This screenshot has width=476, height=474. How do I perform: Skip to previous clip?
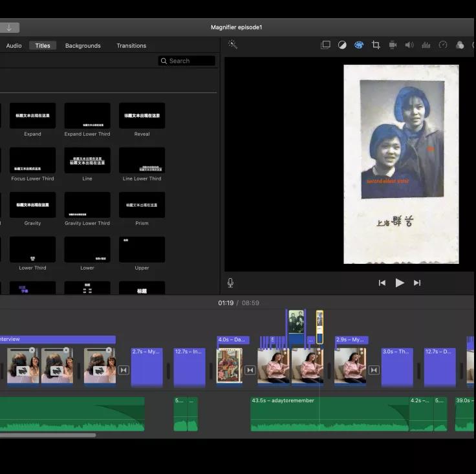pyautogui.click(x=382, y=283)
